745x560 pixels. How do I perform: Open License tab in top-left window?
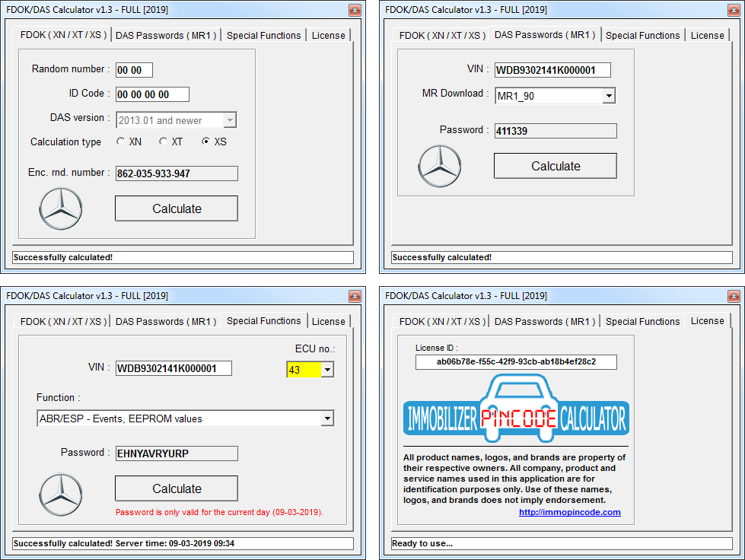328,36
